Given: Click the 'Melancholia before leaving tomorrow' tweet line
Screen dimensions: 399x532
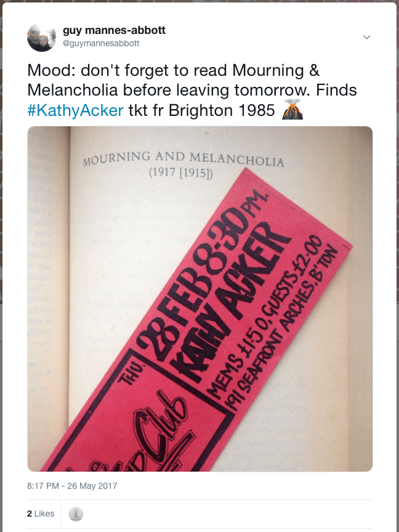Looking at the screenshot, I should 170,90.
